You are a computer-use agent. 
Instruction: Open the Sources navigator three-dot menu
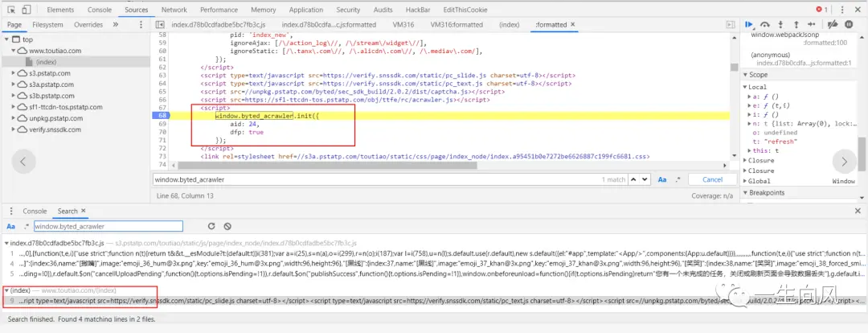(141, 25)
